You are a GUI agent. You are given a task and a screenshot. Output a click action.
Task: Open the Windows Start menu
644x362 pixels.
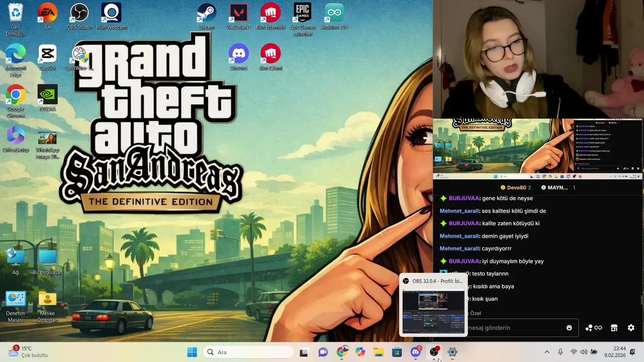tap(192, 352)
